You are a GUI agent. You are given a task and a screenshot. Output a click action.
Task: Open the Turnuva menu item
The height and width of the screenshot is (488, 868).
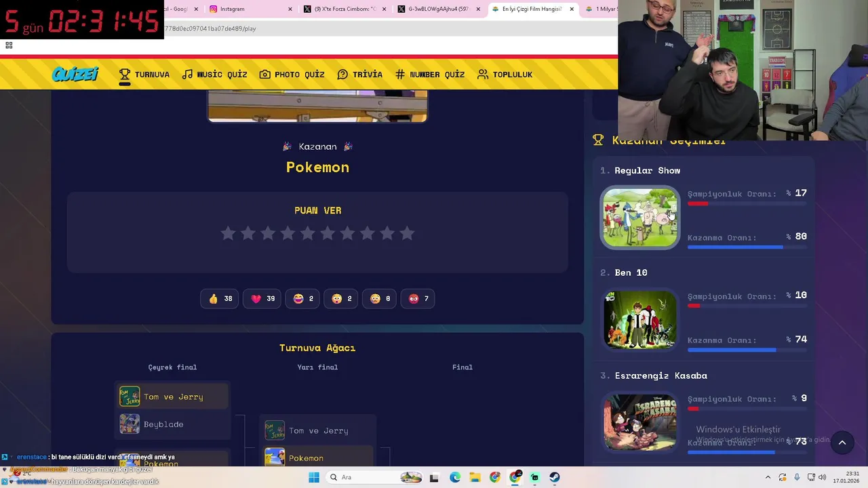144,75
